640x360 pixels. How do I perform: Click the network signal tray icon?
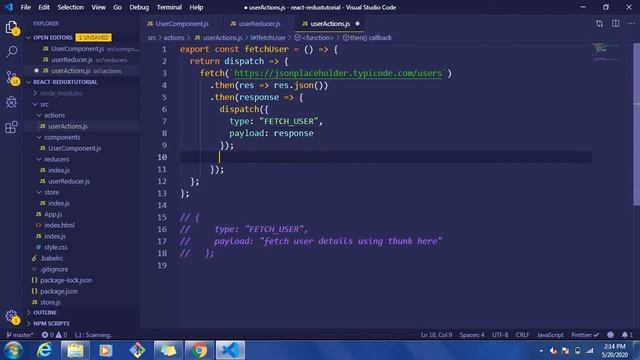[x=590, y=351]
